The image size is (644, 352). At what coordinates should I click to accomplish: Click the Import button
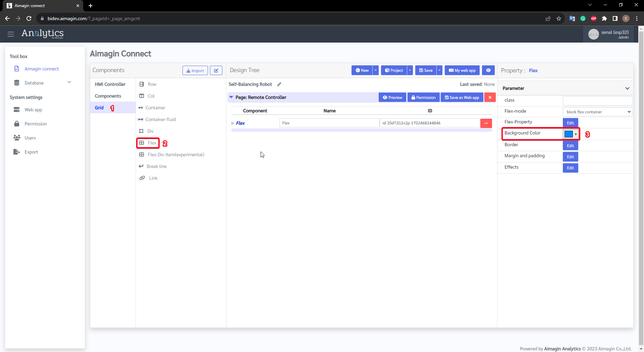click(x=195, y=70)
